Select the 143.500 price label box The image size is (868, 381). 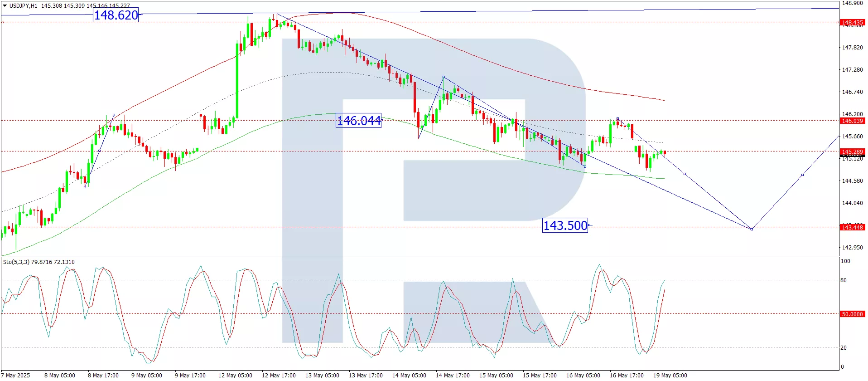point(565,225)
